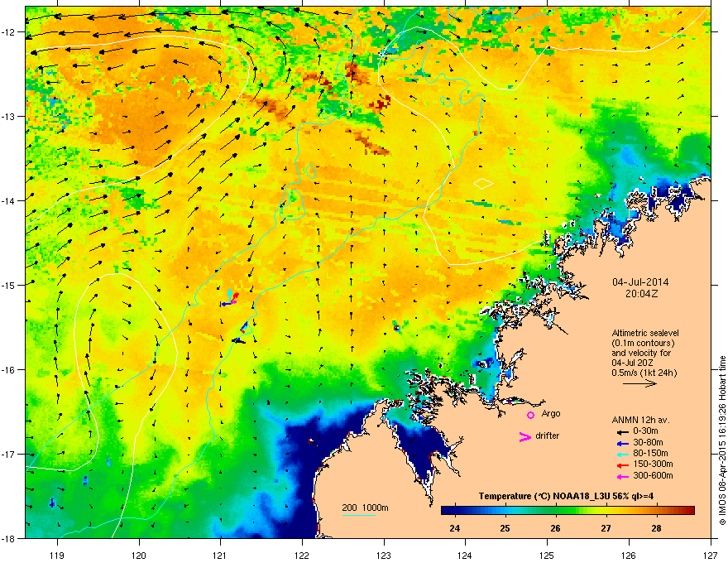The image size is (728, 563).
Task: Click the longitude axis label '127'
Action: pos(711,555)
